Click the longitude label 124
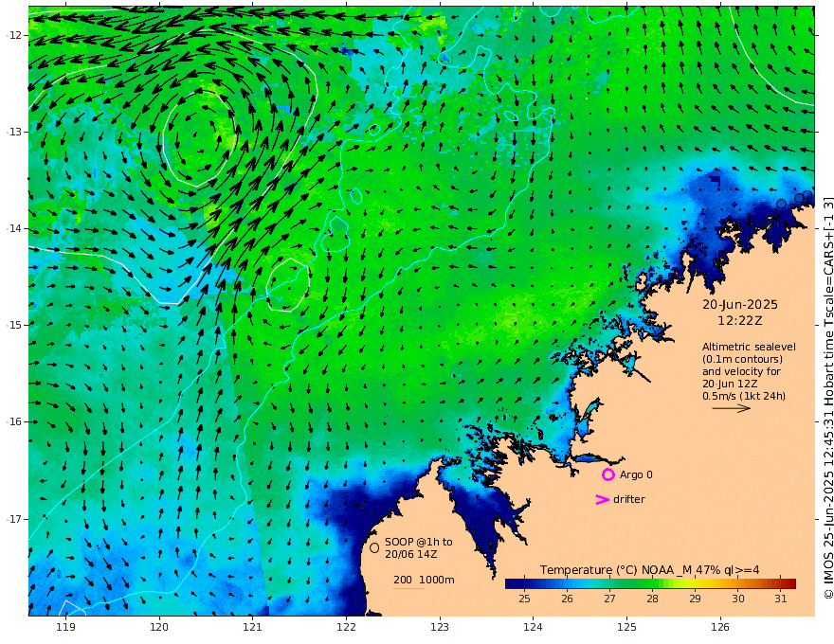The width and height of the screenshot is (834, 644). tap(533, 628)
